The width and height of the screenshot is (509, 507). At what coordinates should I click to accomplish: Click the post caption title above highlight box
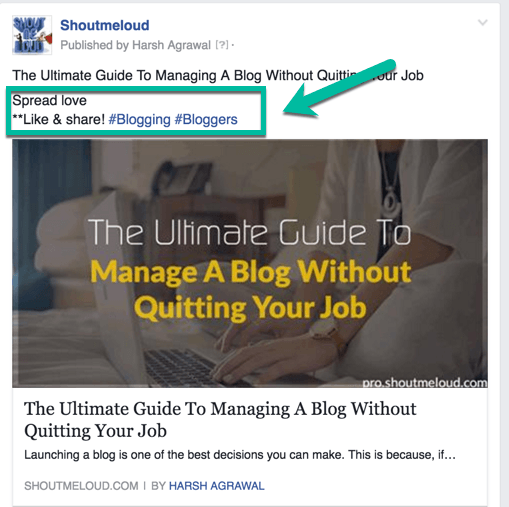[218, 75]
